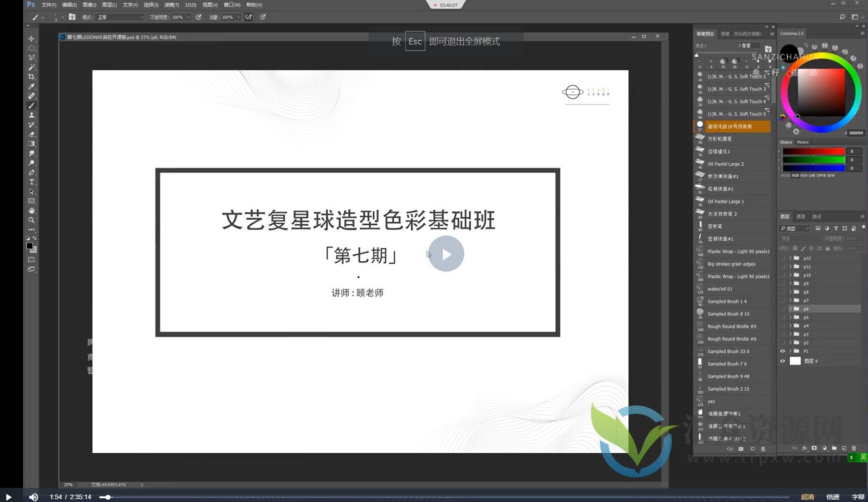Click the Add Layer Mask icon
The width and height of the screenshot is (868, 502).
pyautogui.click(x=815, y=448)
